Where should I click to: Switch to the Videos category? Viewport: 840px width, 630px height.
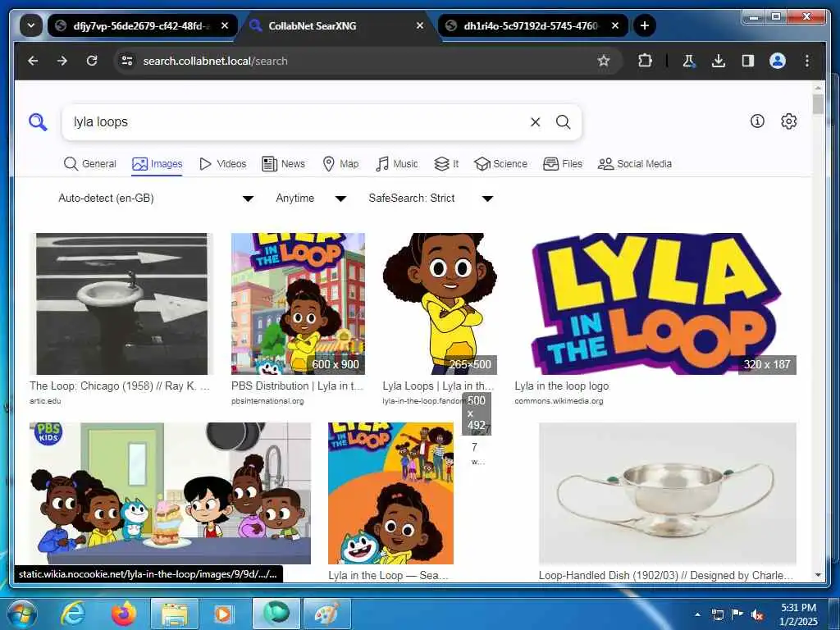pos(222,164)
